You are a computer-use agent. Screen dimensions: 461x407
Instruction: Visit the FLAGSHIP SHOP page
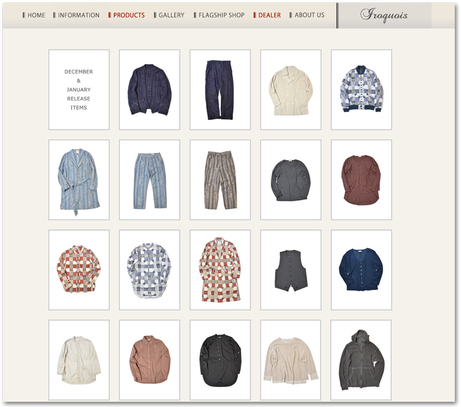(219, 15)
